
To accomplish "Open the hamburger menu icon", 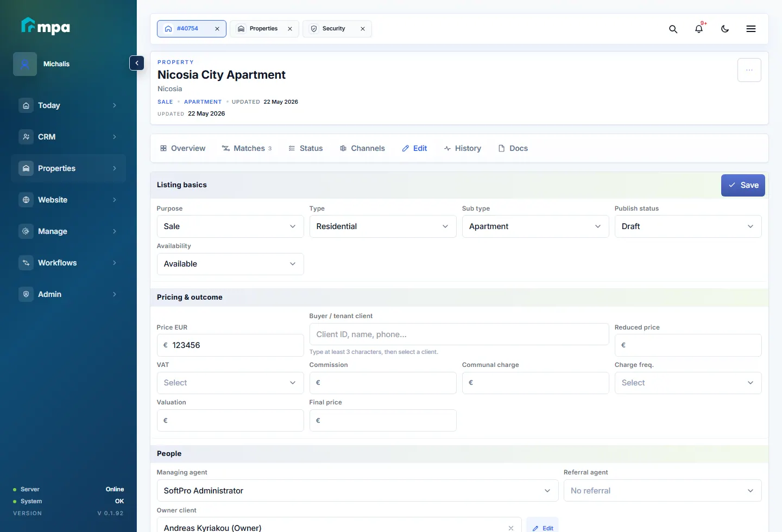I will coord(751,29).
